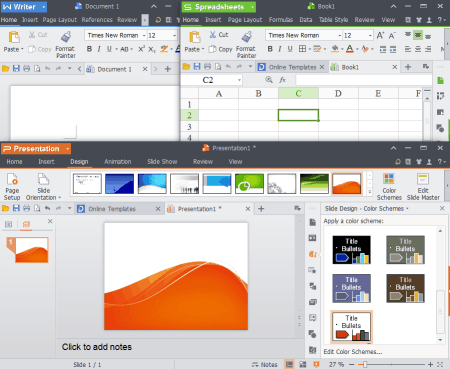Click Format Painter in the Writer ribbon
This screenshot has width=450, height=369.
[x=66, y=44]
